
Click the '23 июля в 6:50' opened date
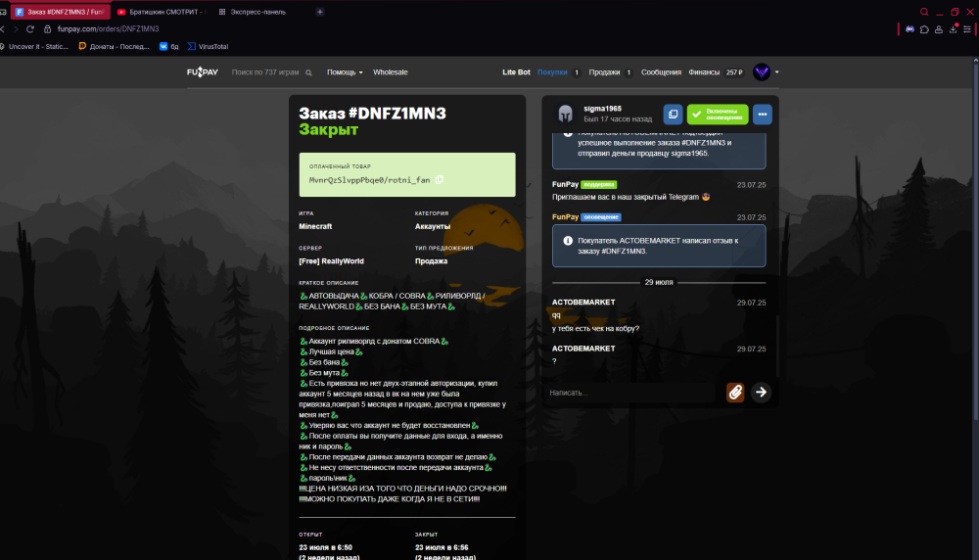click(x=325, y=547)
